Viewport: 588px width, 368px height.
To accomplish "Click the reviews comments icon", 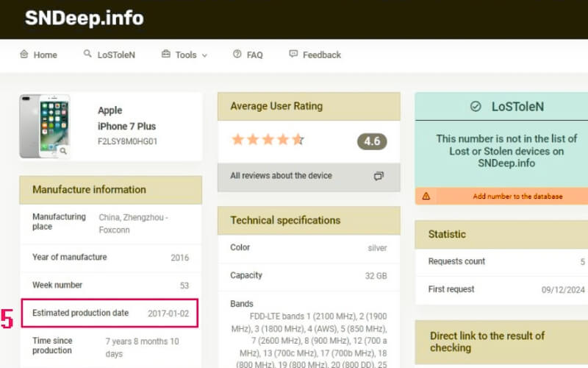I will [379, 176].
